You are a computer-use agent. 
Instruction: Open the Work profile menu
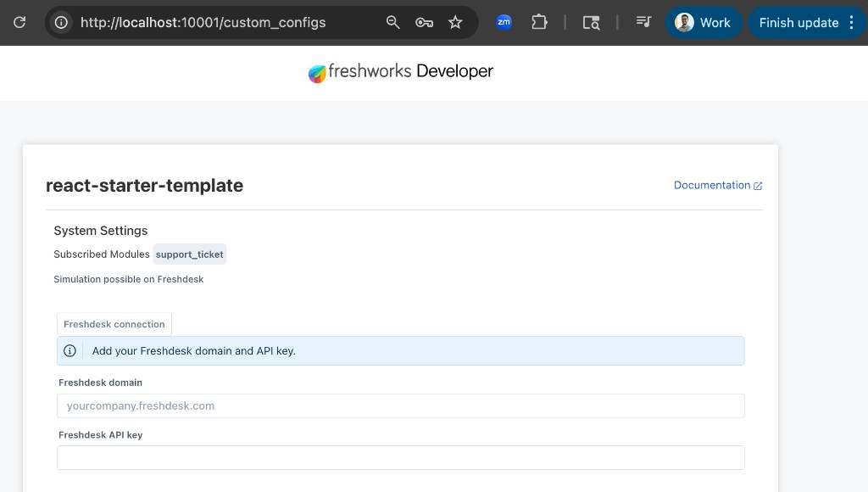[x=704, y=22]
